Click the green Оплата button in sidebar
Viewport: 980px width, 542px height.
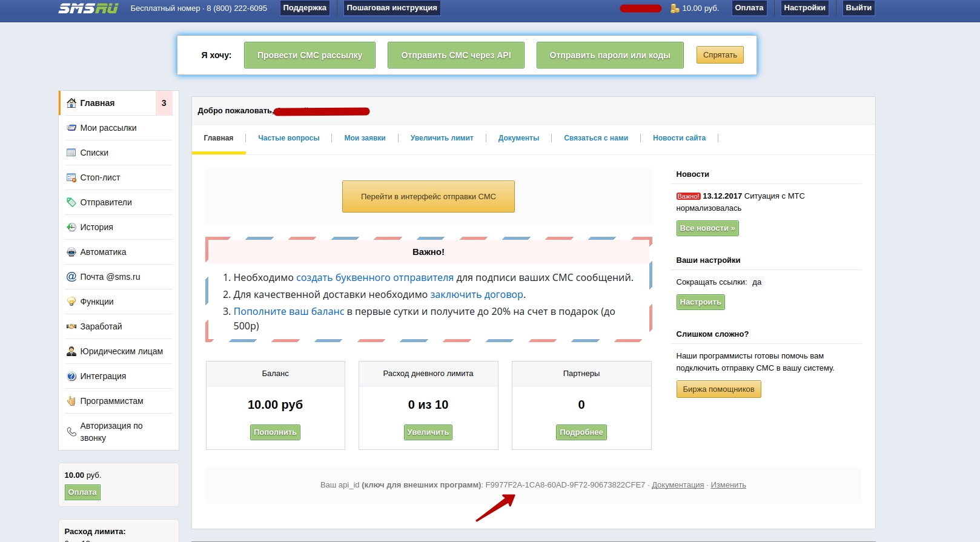coord(82,492)
